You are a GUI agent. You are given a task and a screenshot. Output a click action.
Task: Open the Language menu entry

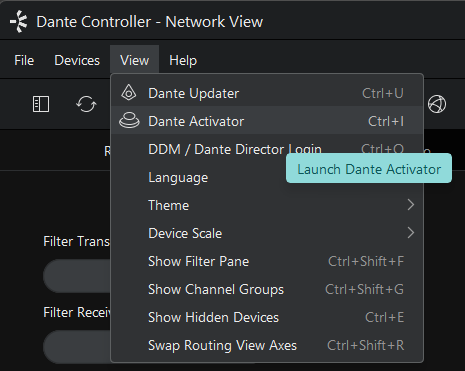[x=267, y=177]
